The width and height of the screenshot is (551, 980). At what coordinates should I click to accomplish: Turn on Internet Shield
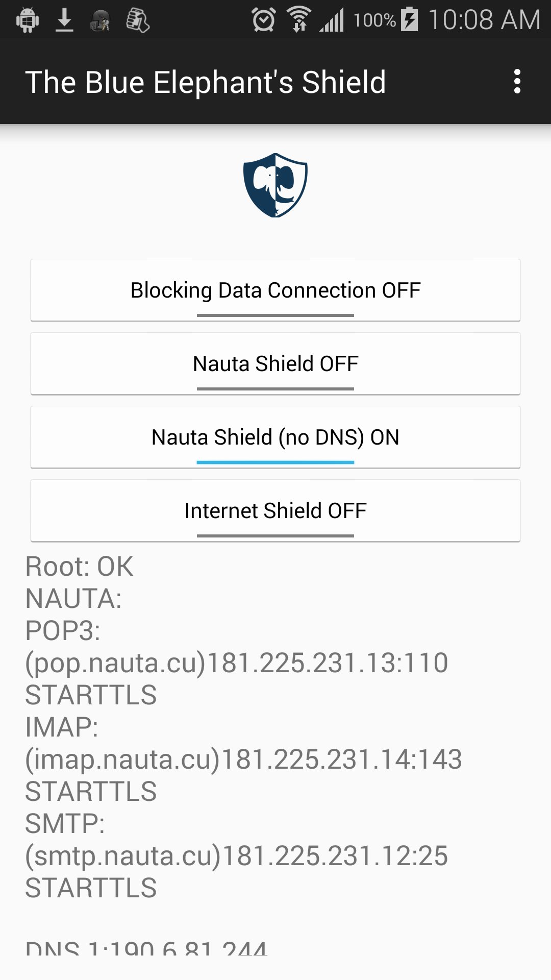pos(275,511)
